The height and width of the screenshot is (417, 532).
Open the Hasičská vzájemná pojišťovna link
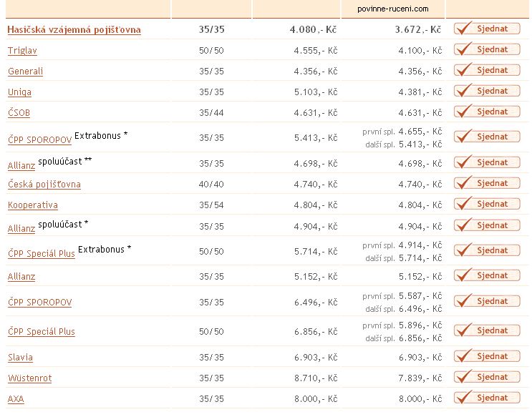pos(74,30)
